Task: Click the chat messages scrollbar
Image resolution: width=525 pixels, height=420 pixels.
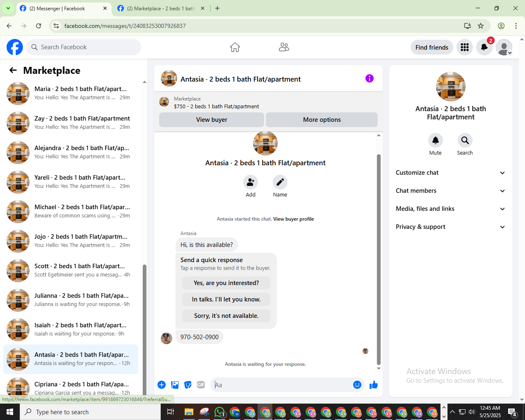Action: [x=379, y=259]
